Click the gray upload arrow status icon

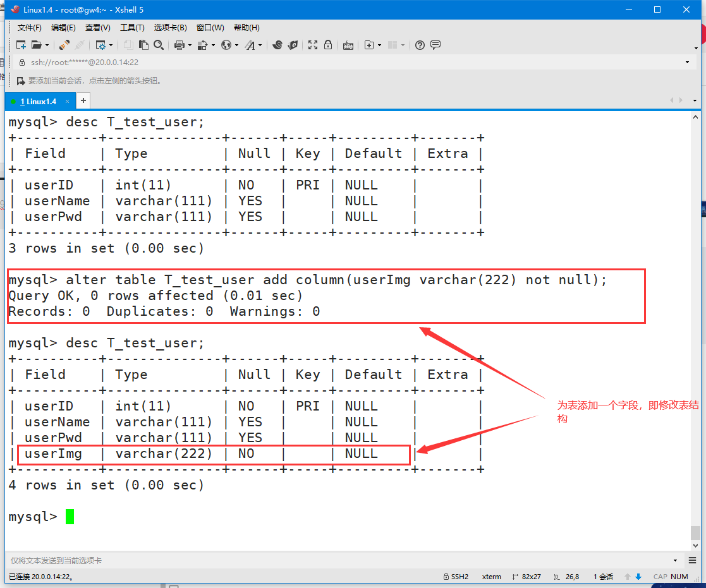627,577
